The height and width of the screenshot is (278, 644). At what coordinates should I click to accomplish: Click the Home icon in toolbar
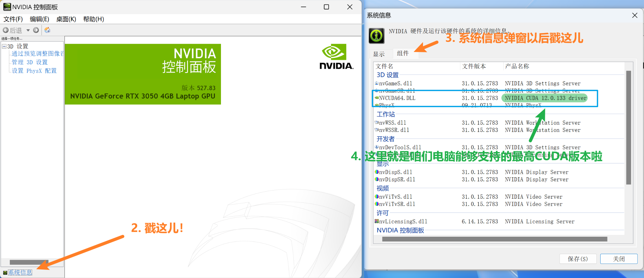tap(47, 30)
